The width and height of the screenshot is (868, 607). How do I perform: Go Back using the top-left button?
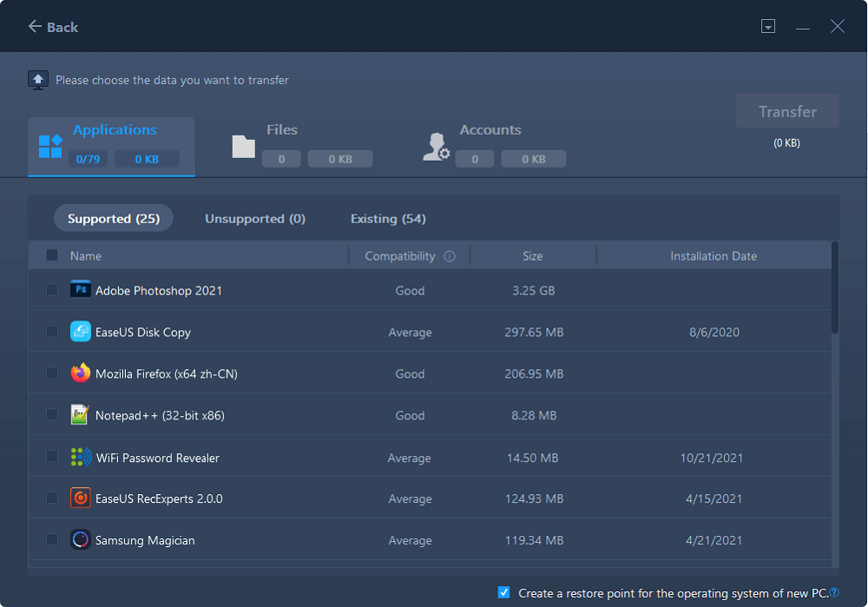coord(52,27)
